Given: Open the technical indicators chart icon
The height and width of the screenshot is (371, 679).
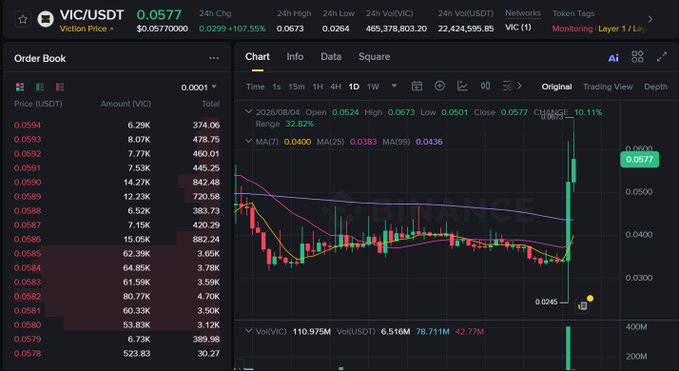Looking at the screenshot, I should pos(462,86).
